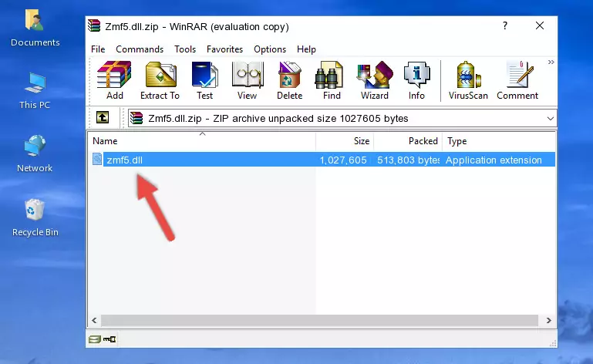Open the Tools menu
This screenshot has width=593, height=364.
coord(185,49)
